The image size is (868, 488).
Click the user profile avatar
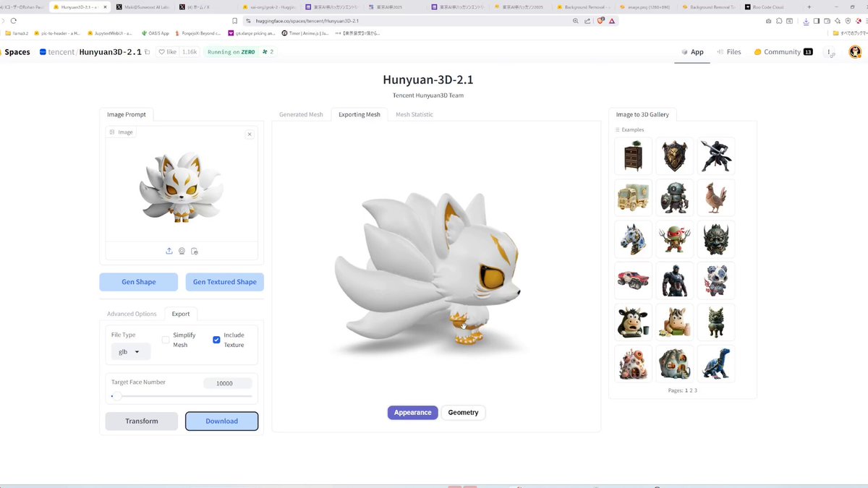click(854, 52)
